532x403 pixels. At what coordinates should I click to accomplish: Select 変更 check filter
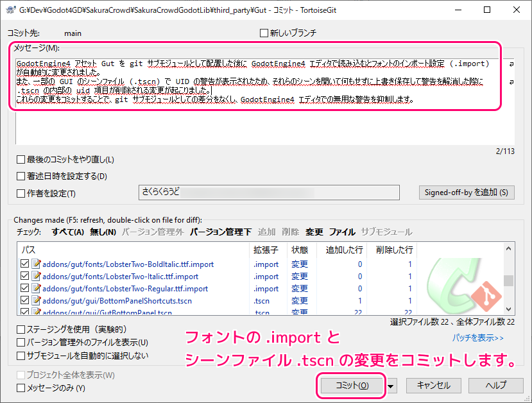(314, 232)
